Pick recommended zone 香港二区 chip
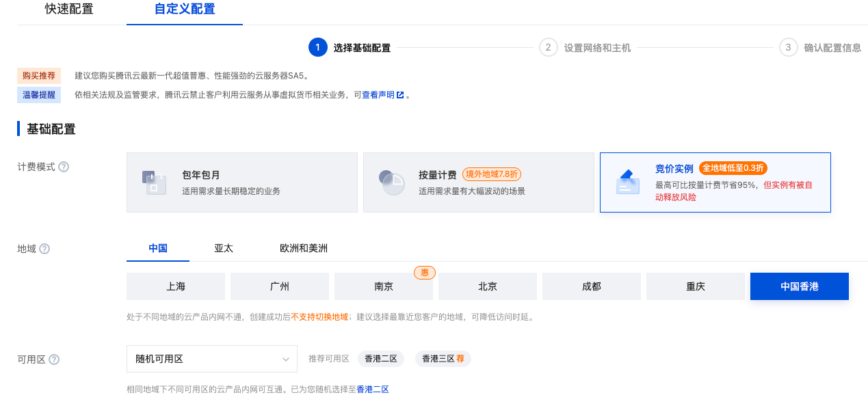868x408 pixels. (x=381, y=359)
